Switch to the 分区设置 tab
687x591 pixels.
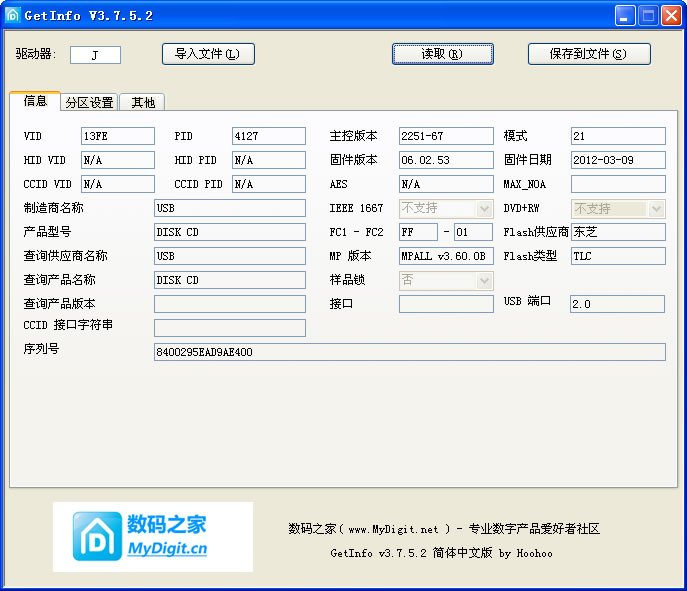coord(89,102)
